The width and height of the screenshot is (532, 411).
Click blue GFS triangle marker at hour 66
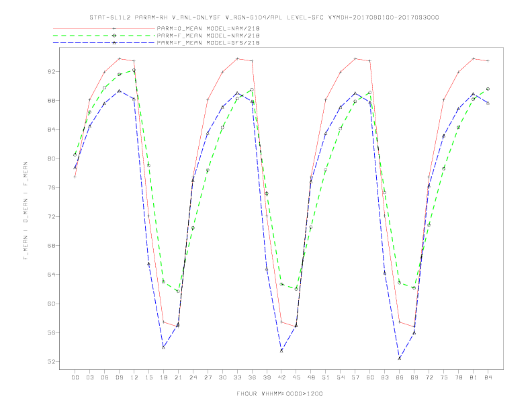click(400, 358)
